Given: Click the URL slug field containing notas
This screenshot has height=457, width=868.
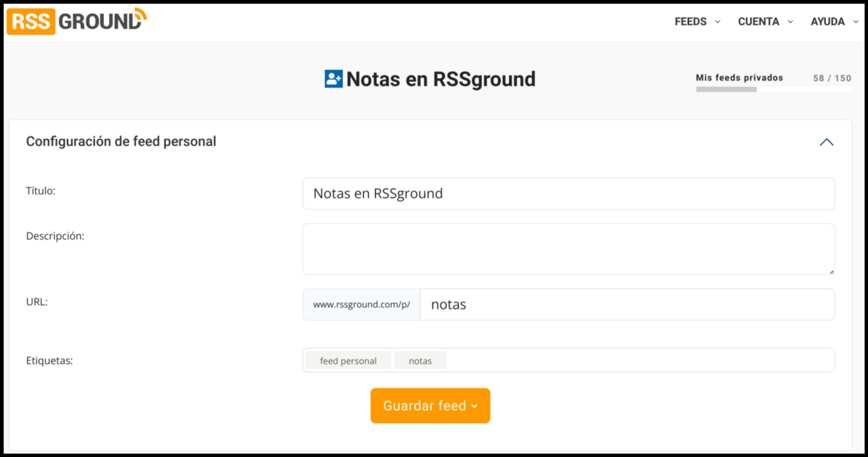Looking at the screenshot, I should coord(627,305).
